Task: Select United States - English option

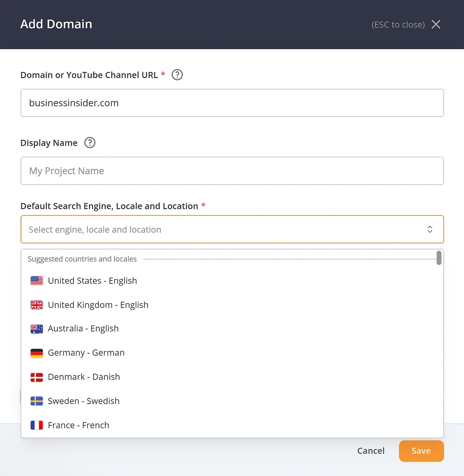Action: [232, 281]
